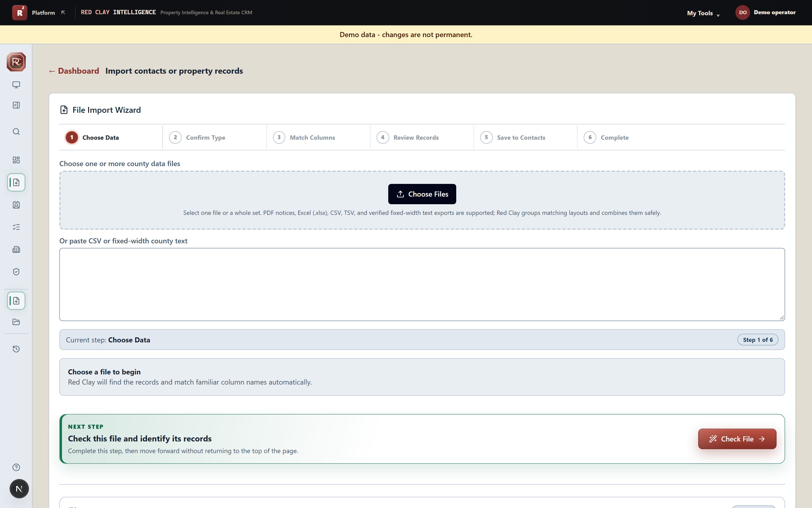812x508 pixels.
Task: Open the dashboard grid sidebar icon
Action: [16, 160]
